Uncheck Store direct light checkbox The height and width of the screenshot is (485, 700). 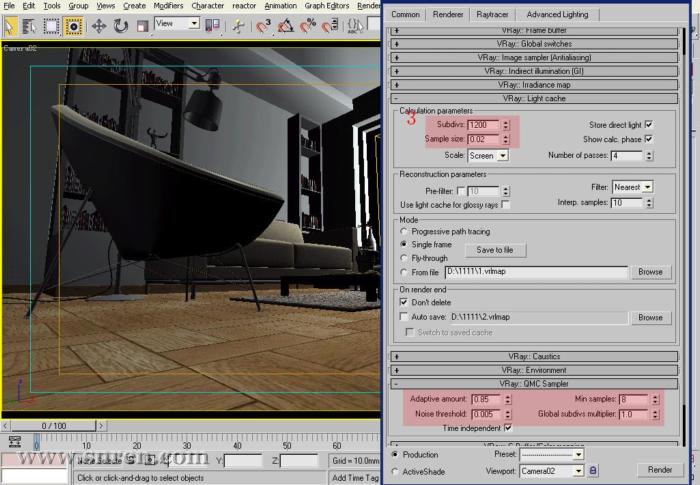pos(648,124)
